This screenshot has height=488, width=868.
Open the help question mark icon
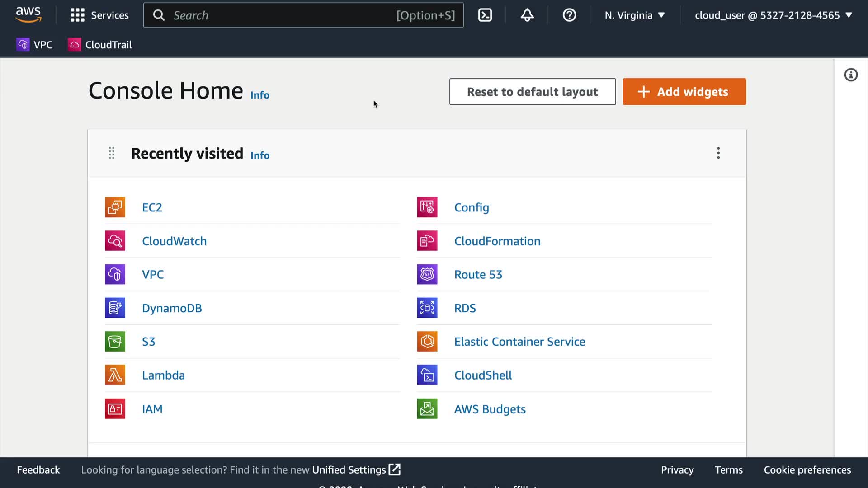(x=569, y=15)
